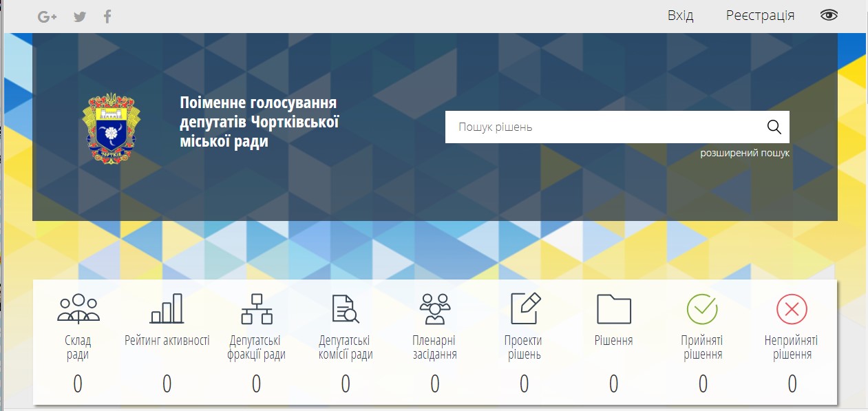Click red cross Неприйняті рішення icon
The image size is (868, 411).
pos(792,308)
